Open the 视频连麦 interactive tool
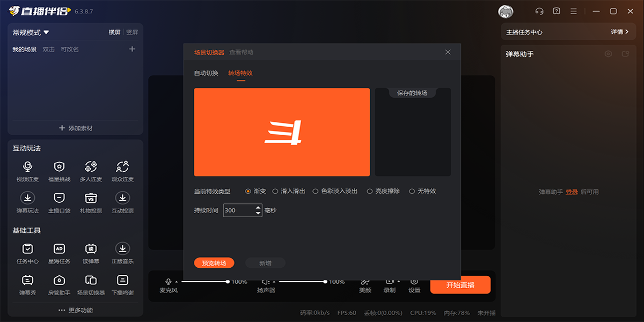 point(27,171)
